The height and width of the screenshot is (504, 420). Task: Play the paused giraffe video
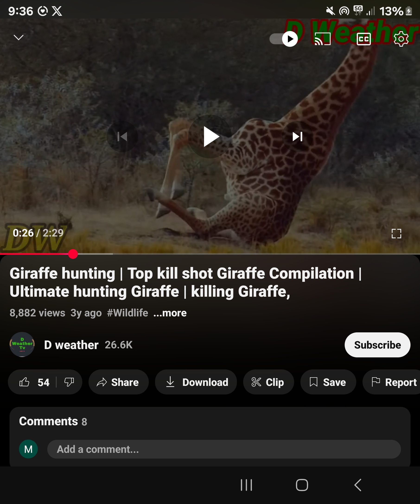tap(210, 137)
